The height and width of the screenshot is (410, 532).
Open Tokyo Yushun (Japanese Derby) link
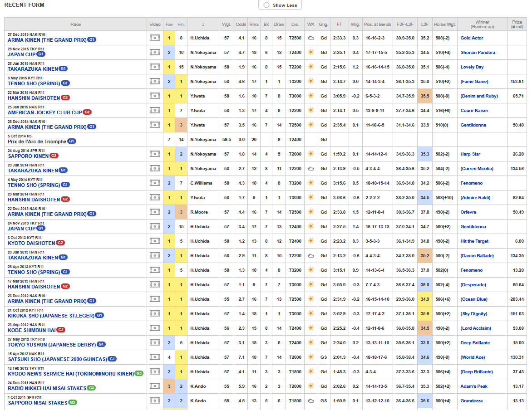pyautogui.click(x=52, y=345)
